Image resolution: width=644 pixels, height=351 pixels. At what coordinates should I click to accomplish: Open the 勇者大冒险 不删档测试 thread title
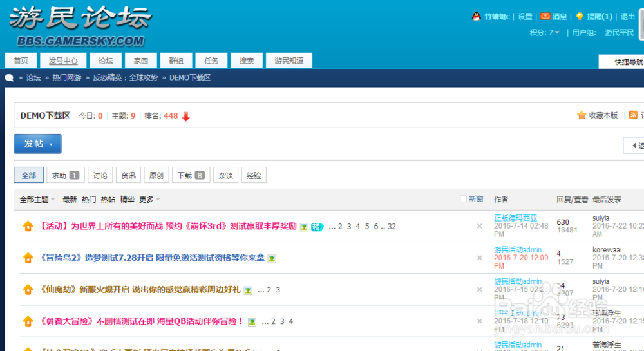pyautogui.click(x=142, y=321)
